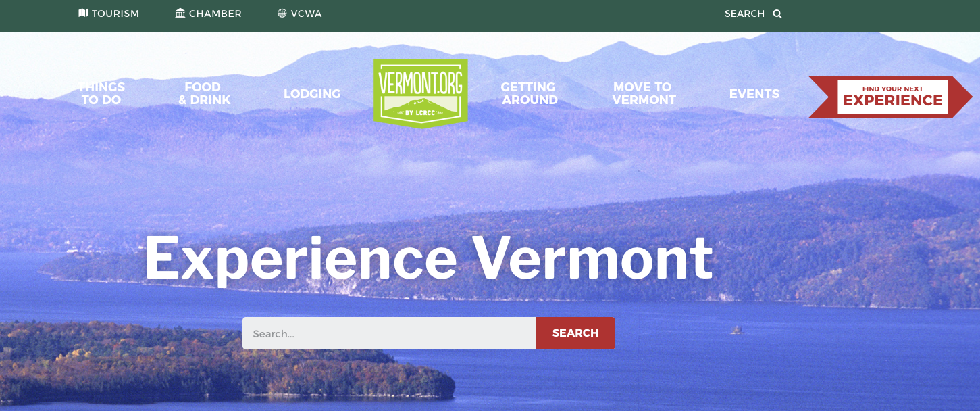Open the Getting Around menu
The image size is (980, 411).
[529, 93]
